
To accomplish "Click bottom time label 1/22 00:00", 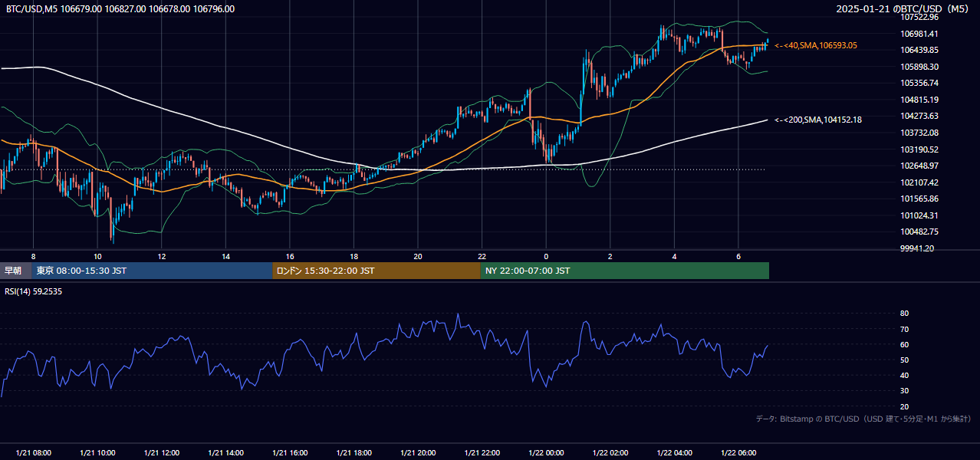I will [x=546, y=453].
